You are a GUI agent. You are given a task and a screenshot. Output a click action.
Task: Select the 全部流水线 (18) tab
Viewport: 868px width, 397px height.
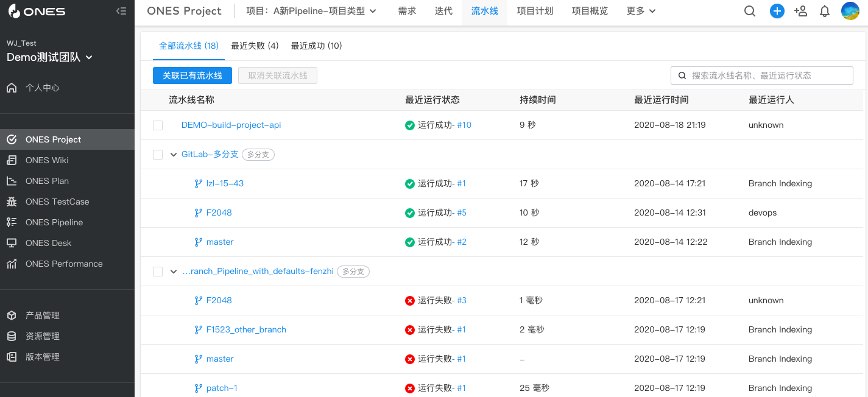(189, 46)
